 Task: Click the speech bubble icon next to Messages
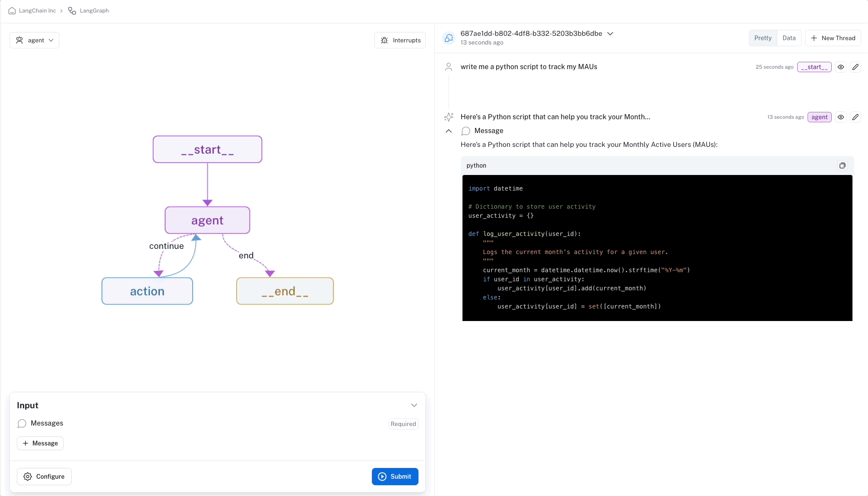click(x=22, y=423)
